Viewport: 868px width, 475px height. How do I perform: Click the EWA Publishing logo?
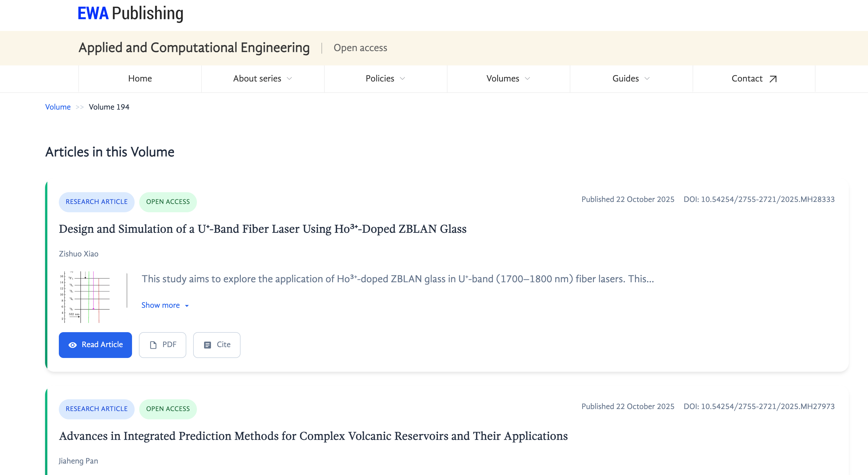point(130,13)
